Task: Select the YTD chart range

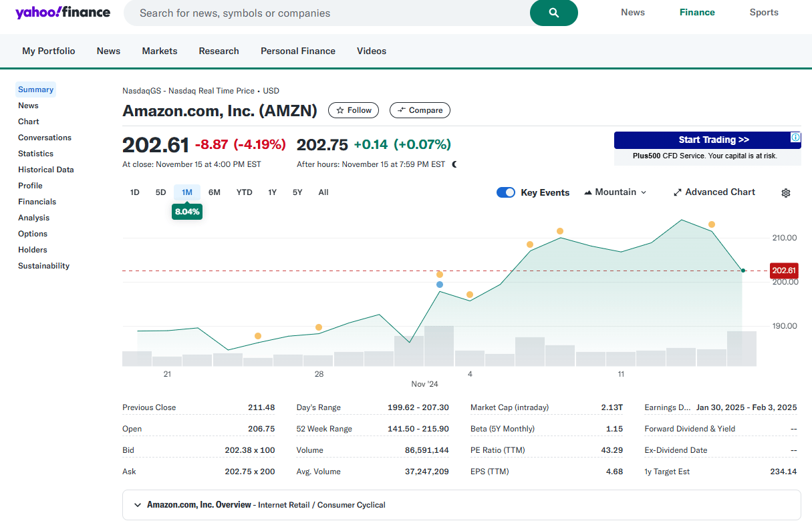Action: [245, 192]
